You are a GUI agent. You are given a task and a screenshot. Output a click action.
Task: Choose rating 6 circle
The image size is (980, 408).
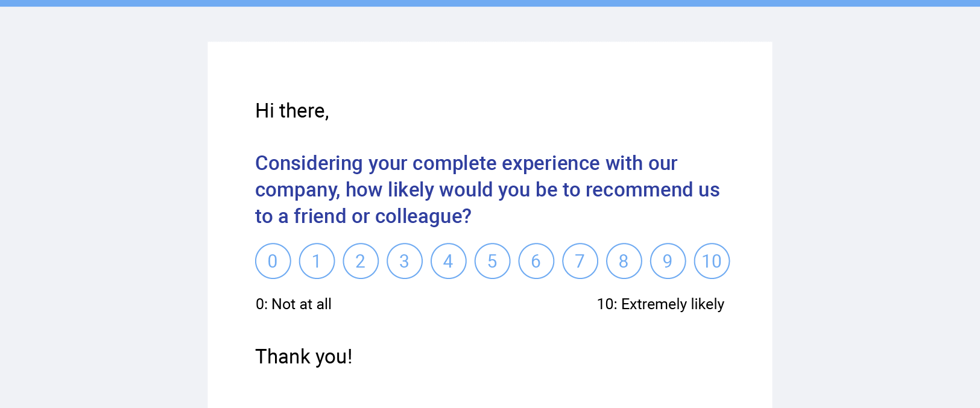536,261
